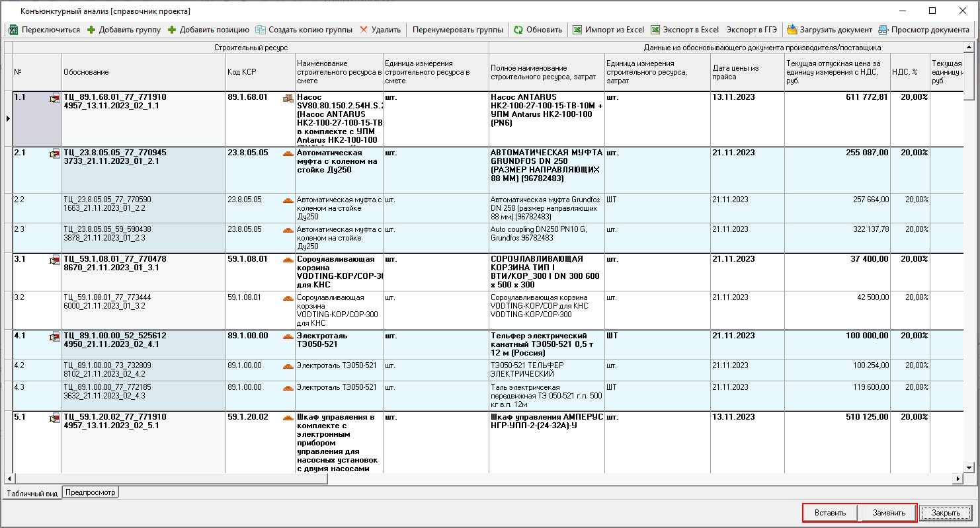
Task: Click the Закрыть button
Action: tap(946, 513)
